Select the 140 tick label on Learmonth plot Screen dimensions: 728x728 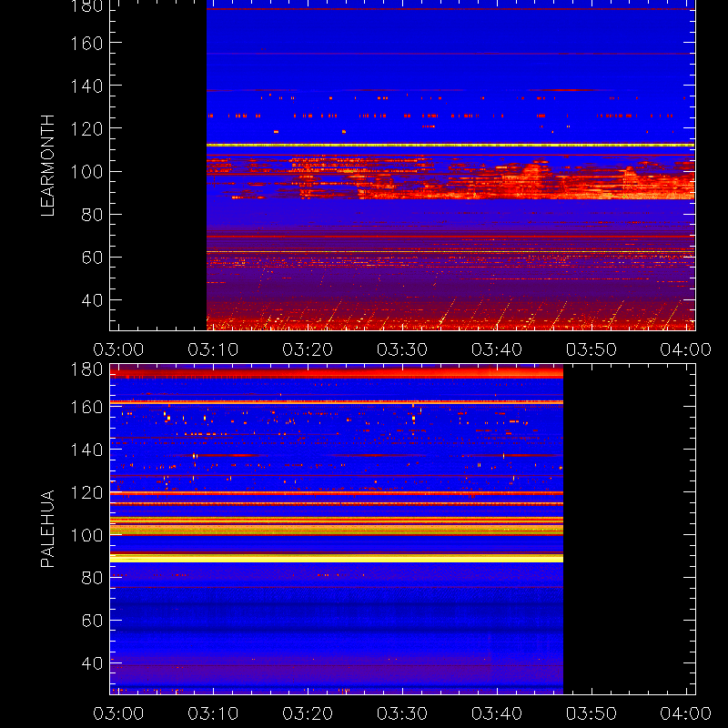click(x=86, y=86)
